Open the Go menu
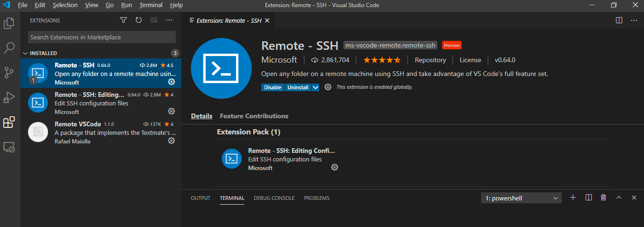 [x=110, y=5]
